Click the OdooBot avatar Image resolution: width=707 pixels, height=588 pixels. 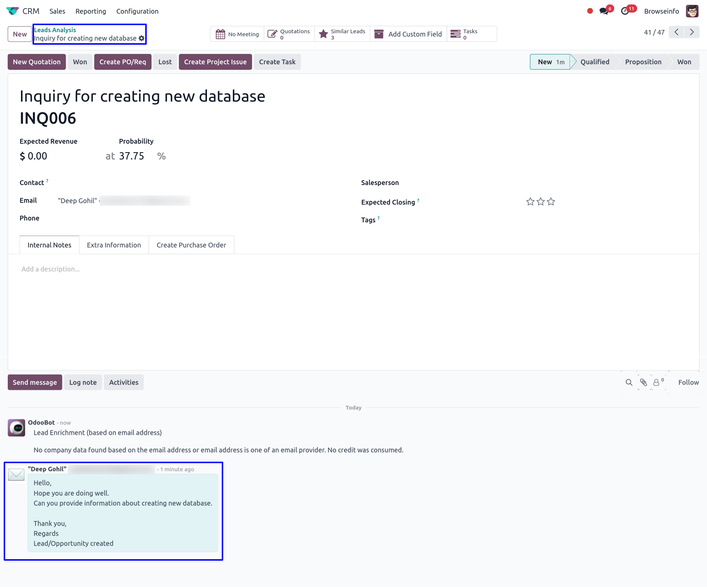pyautogui.click(x=17, y=428)
